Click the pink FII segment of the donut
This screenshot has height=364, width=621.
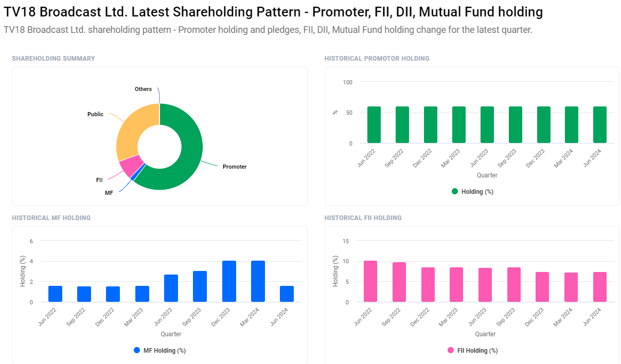click(131, 166)
